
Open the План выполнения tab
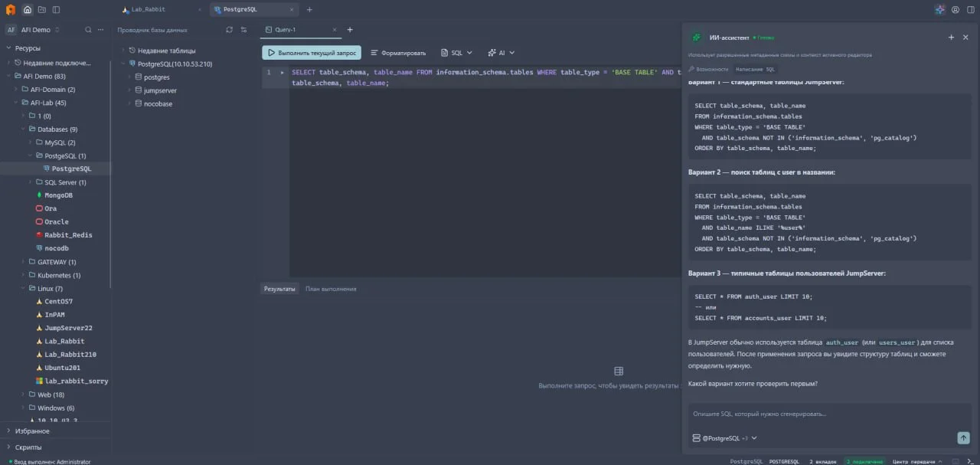point(331,289)
